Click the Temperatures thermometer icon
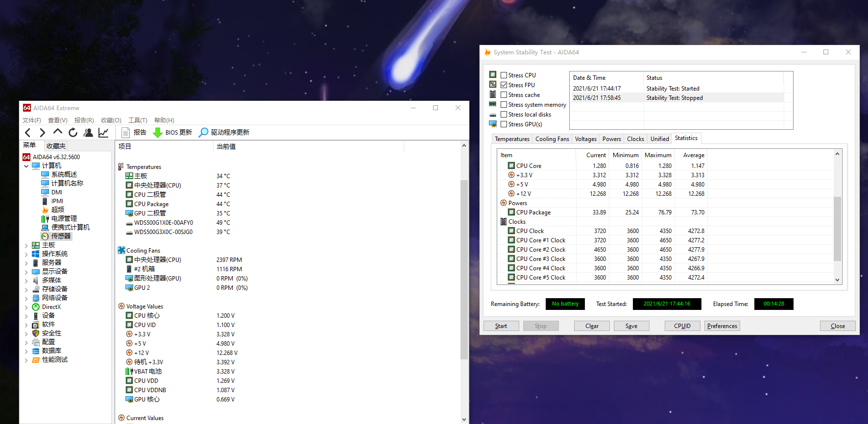The image size is (868, 424). 121,167
